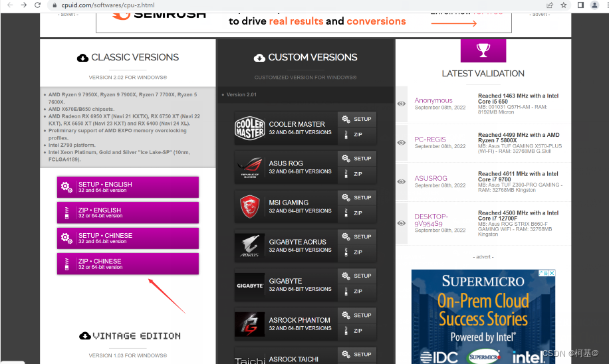Download ASUS ROG SETUP version
The image size is (609, 364).
pyautogui.click(x=357, y=158)
